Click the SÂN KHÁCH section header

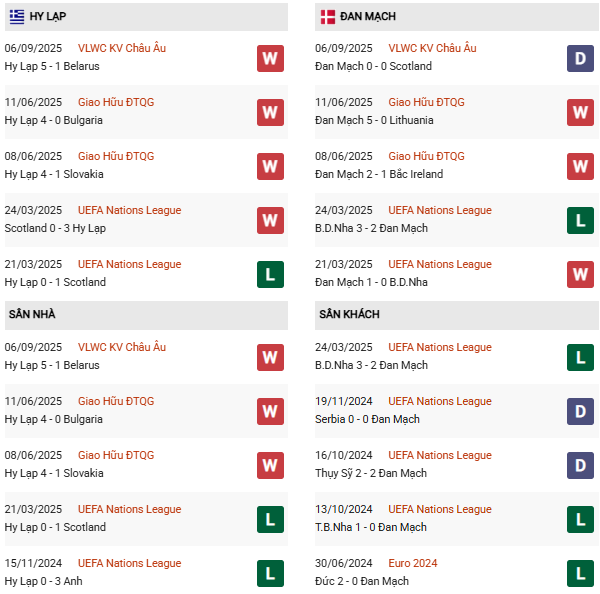click(349, 314)
